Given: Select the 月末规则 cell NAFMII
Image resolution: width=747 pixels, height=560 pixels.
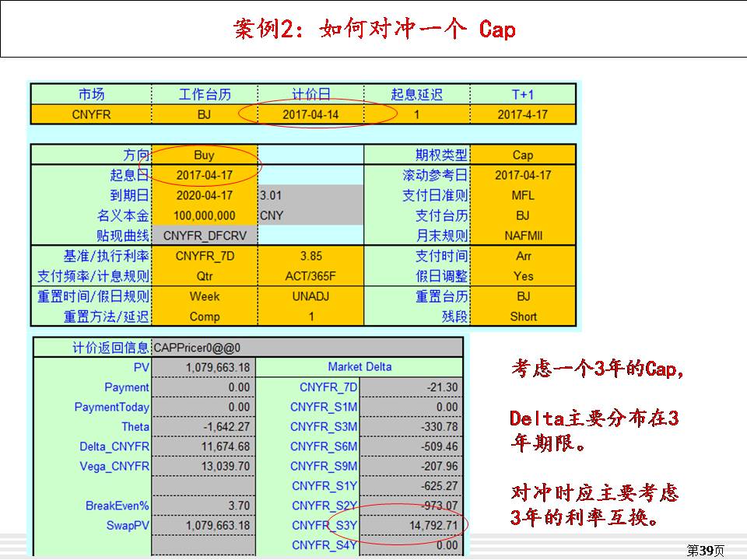Looking at the screenshot, I should pos(523,236).
